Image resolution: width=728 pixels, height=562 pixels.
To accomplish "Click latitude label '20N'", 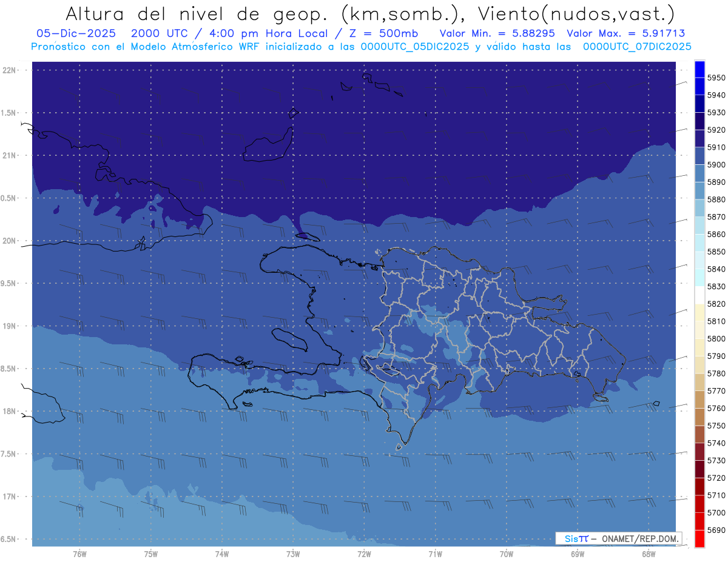I will [9, 241].
